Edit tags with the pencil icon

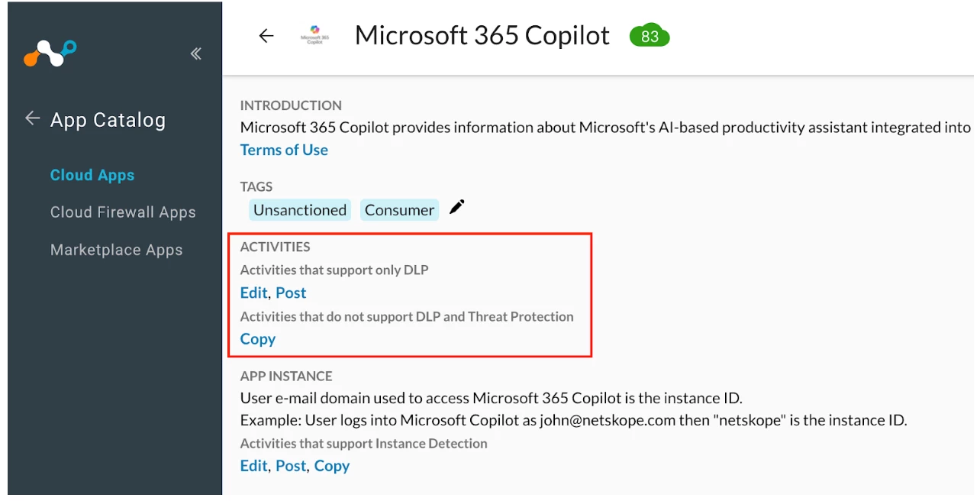456,207
